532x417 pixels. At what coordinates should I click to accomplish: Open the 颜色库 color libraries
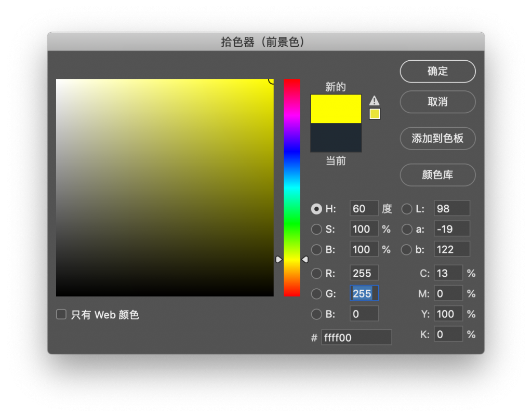[x=437, y=175]
